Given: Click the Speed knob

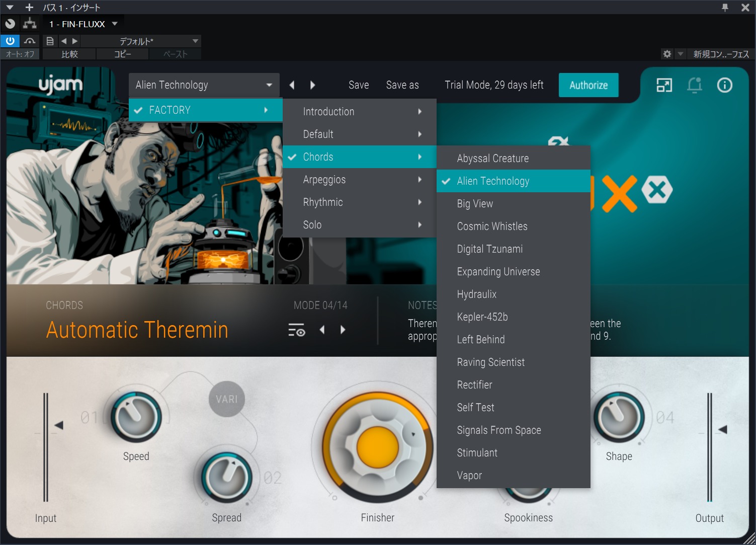Looking at the screenshot, I should point(136,417).
